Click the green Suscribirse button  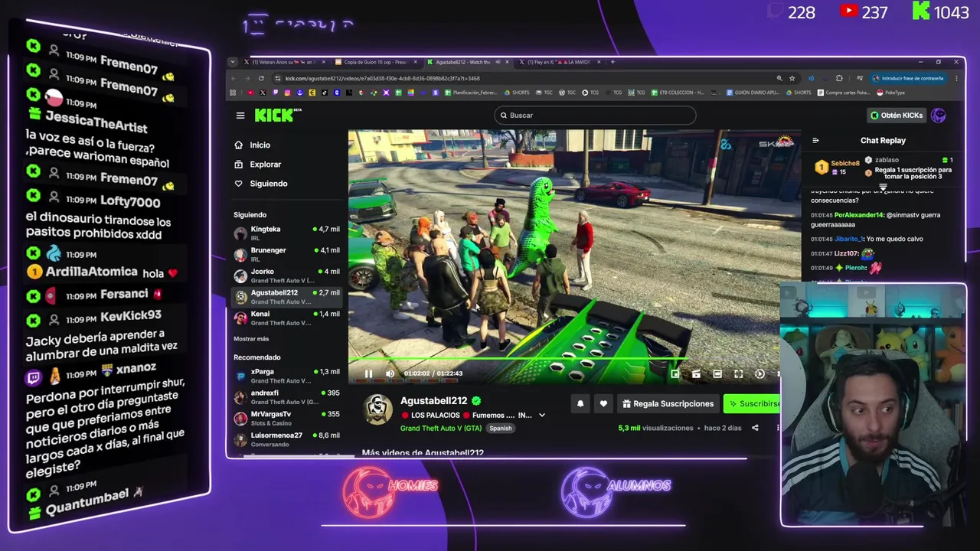[752, 403]
